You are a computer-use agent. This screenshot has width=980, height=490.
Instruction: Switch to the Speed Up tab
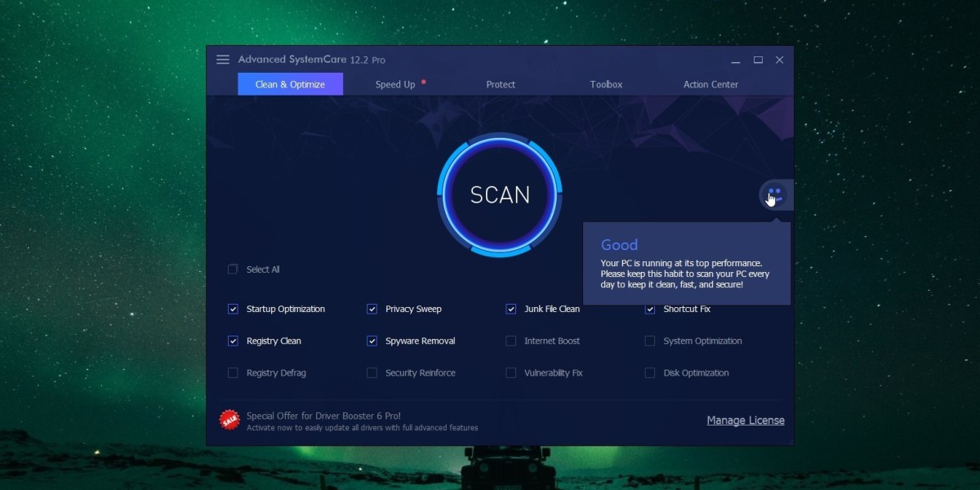pyautogui.click(x=395, y=84)
